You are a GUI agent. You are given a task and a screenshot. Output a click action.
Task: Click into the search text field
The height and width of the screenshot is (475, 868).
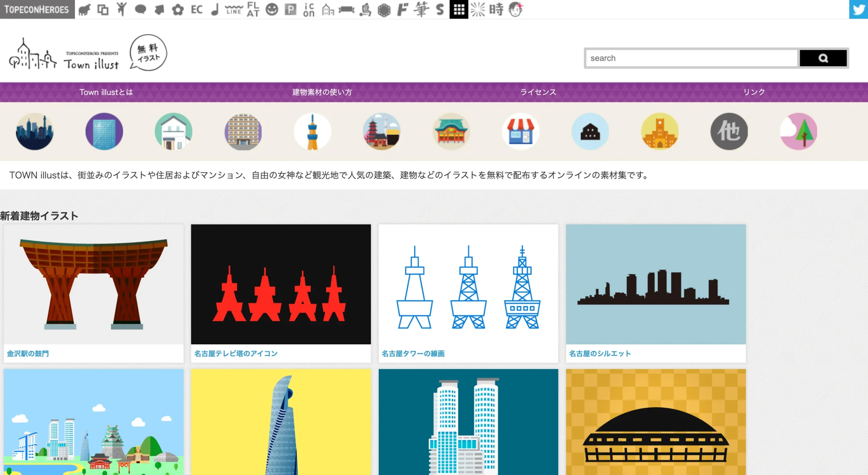[692, 58]
